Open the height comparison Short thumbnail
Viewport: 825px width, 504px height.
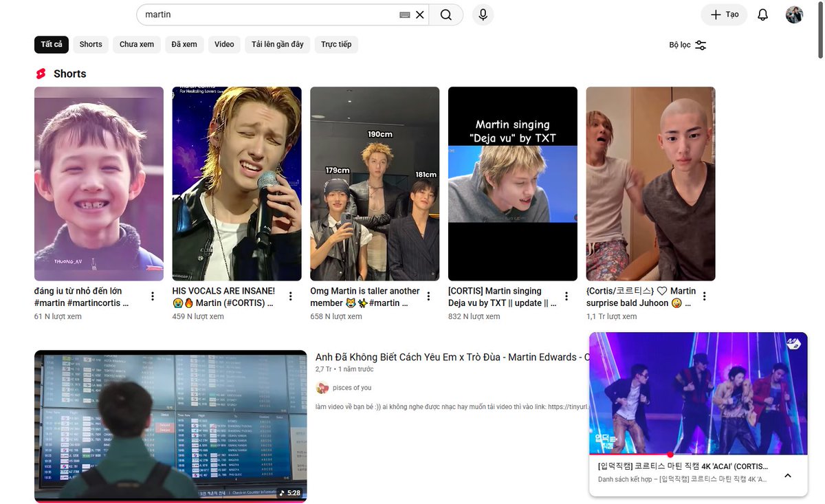point(375,184)
